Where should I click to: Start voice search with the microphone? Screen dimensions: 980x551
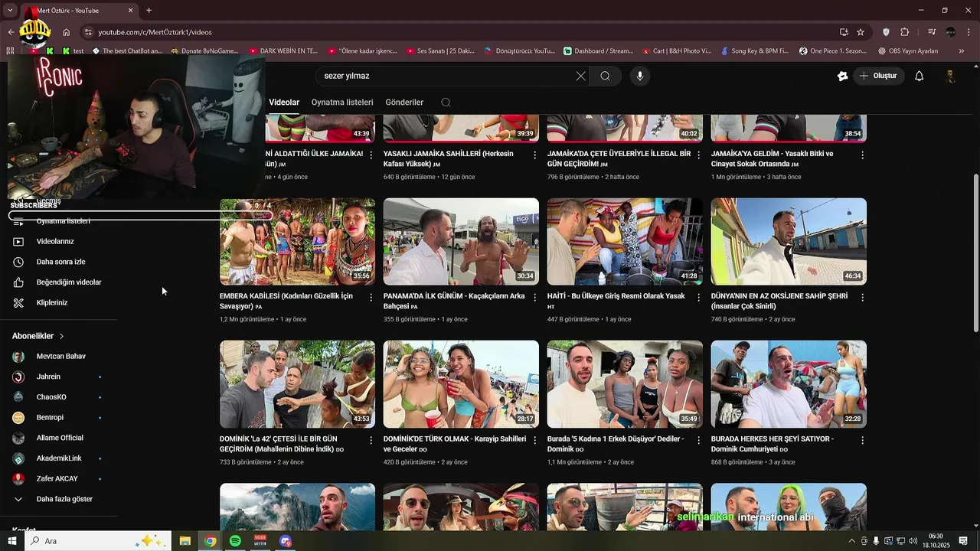[x=640, y=76]
